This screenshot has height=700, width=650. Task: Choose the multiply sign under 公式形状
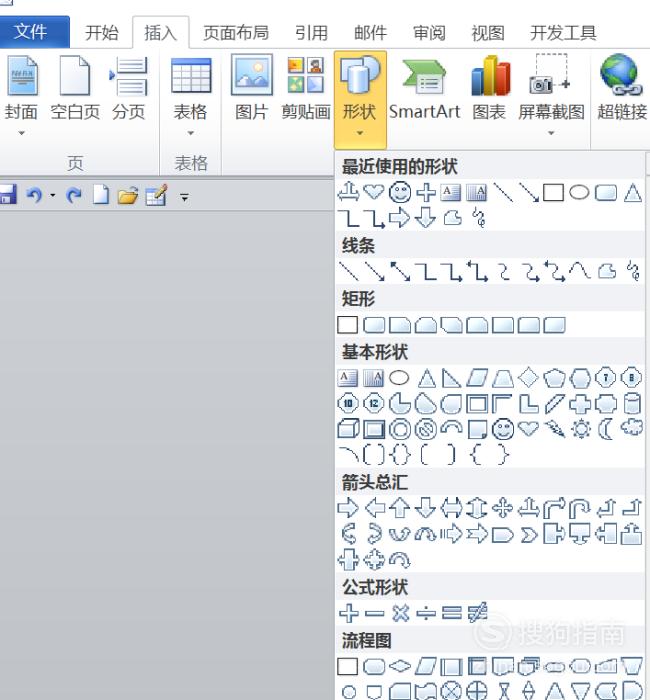click(400, 613)
